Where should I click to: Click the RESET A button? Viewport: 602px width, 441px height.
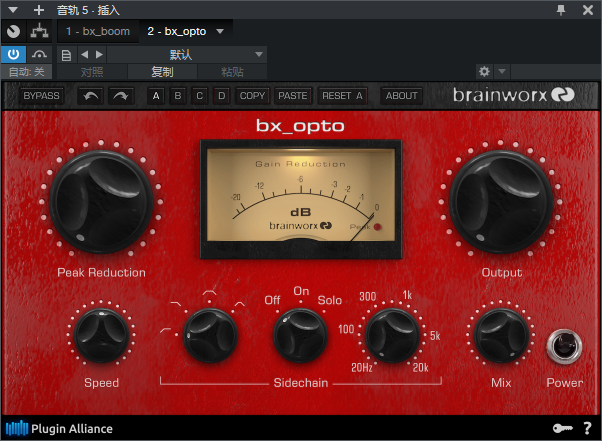coord(342,96)
